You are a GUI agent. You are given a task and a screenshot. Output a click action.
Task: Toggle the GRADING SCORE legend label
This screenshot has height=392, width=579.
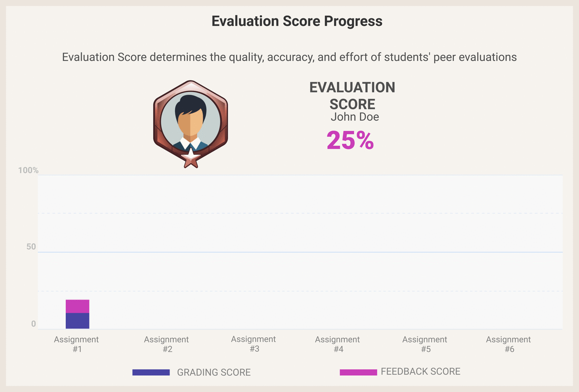[214, 373]
